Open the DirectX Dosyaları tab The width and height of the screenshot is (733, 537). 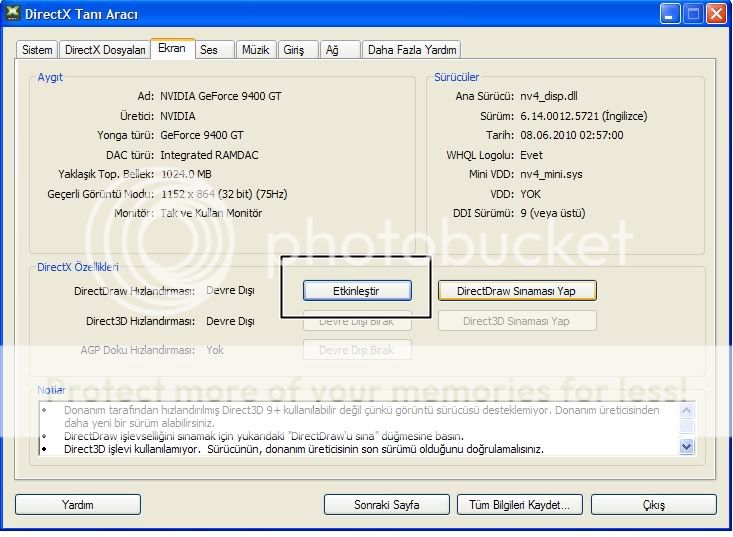coord(105,50)
